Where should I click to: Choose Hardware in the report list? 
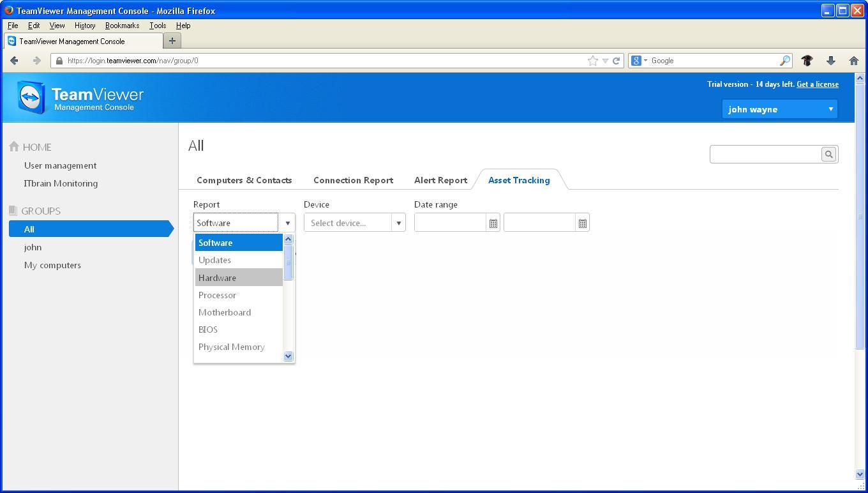tap(239, 278)
